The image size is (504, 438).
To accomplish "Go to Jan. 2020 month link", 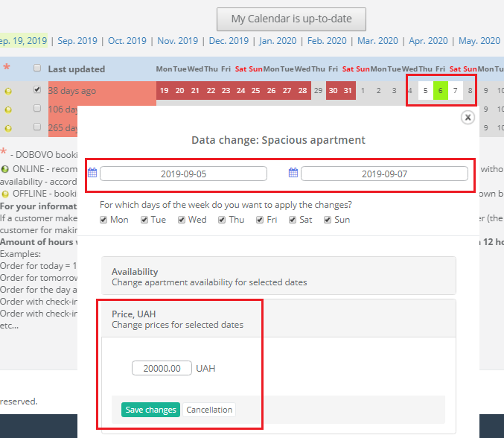I will (x=278, y=41).
